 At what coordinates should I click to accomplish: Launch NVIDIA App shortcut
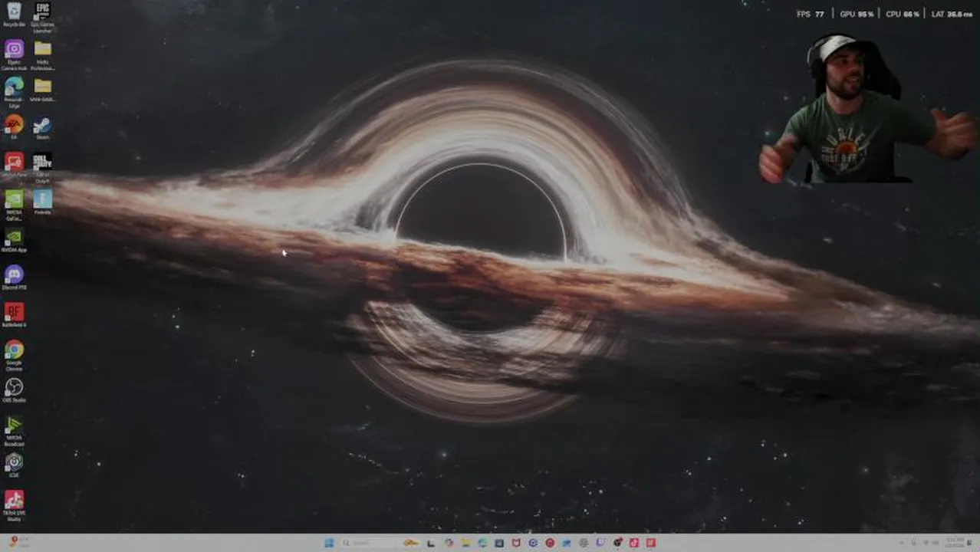click(x=14, y=240)
